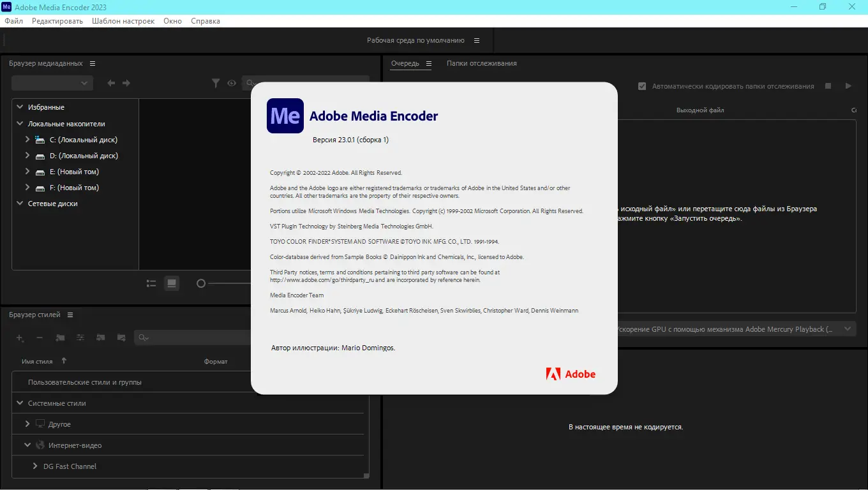Click the Me app icon in the title bar
Screen dimensions: 868x490
tap(7, 7)
